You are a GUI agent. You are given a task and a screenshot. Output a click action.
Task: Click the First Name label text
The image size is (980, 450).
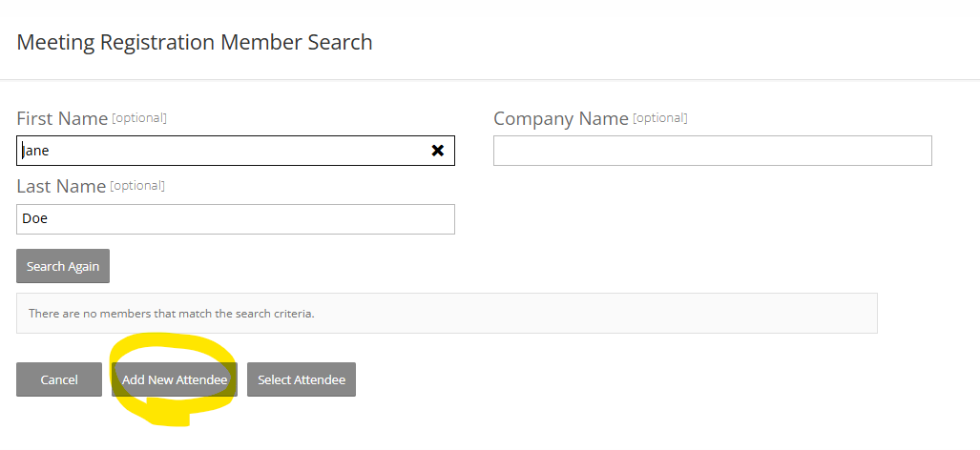62,119
